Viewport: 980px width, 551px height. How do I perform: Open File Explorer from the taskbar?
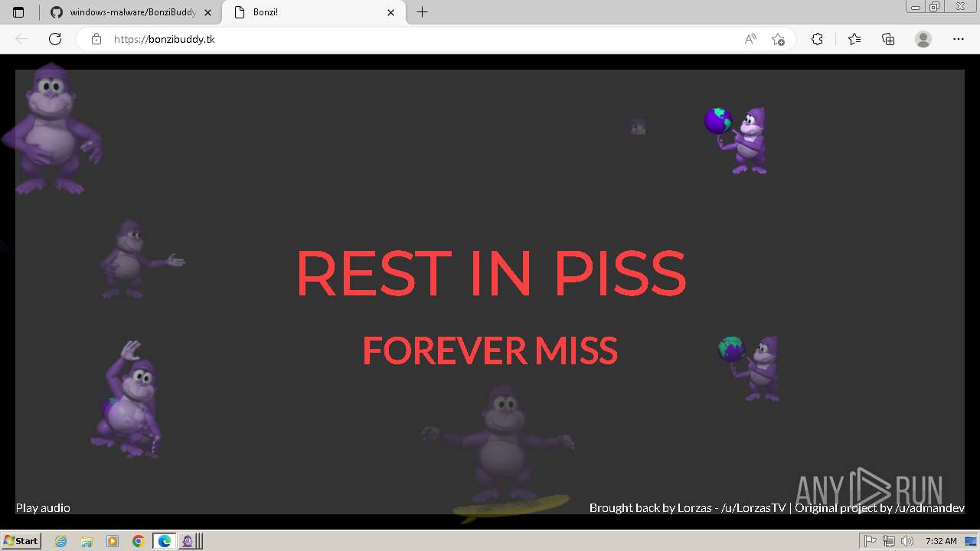point(87,541)
